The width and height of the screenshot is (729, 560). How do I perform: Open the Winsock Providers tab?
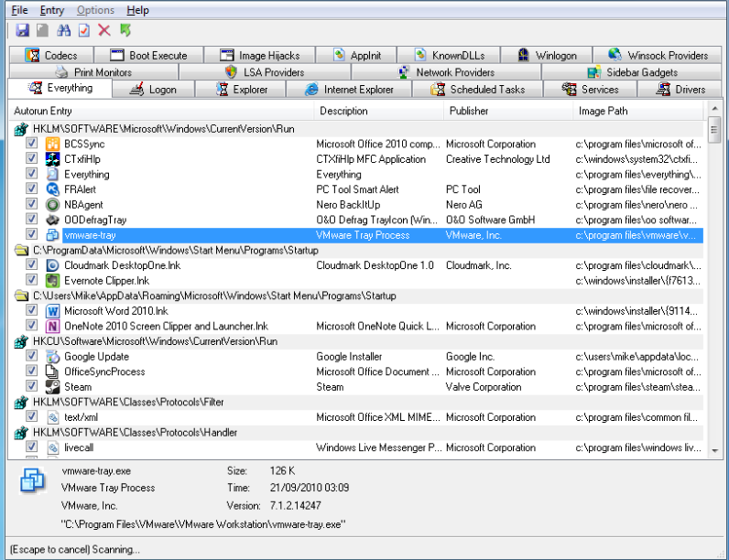[x=658, y=55]
